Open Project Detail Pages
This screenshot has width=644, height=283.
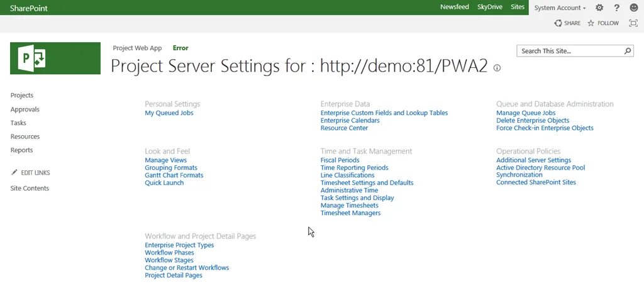[174, 275]
